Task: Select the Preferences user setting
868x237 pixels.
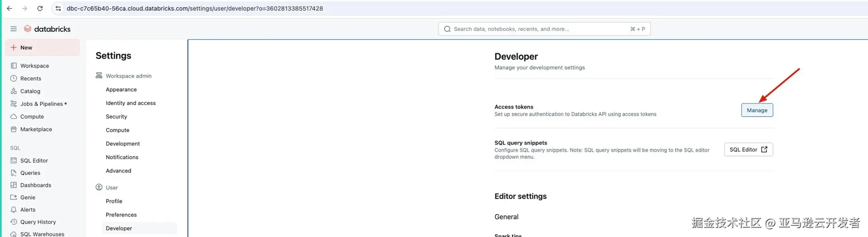Action: click(x=121, y=215)
